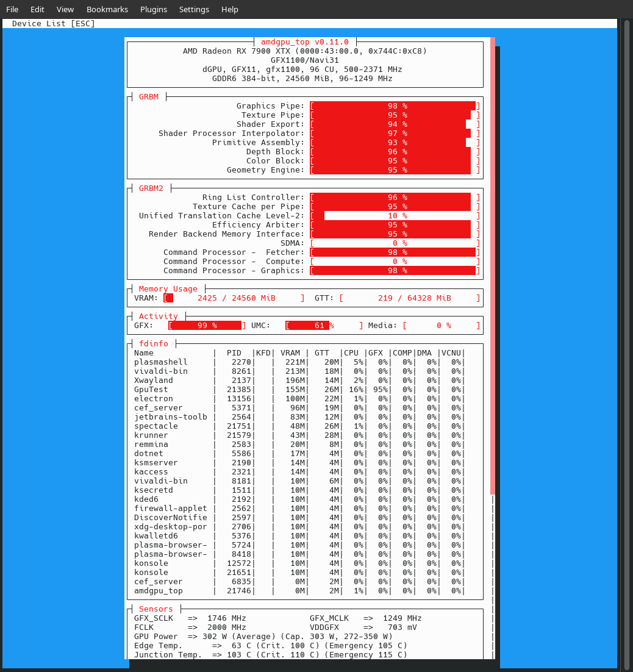
Task: Select the plasmashell process row
Action: pyautogui.click(x=299, y=362)
